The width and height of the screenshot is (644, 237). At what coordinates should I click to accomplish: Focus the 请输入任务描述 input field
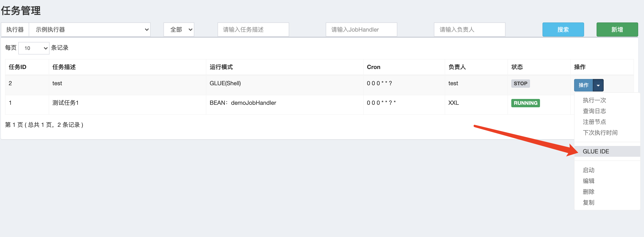click(x=253, y=30)
